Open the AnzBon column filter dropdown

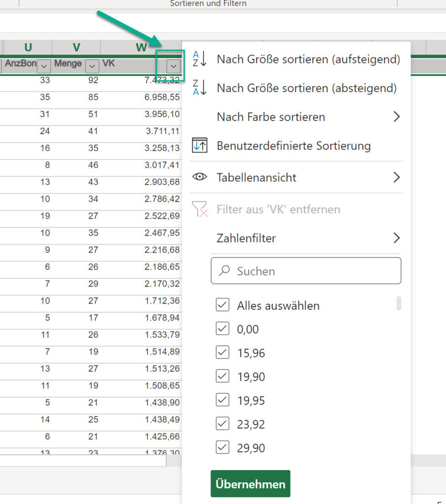tap(44, 65)
